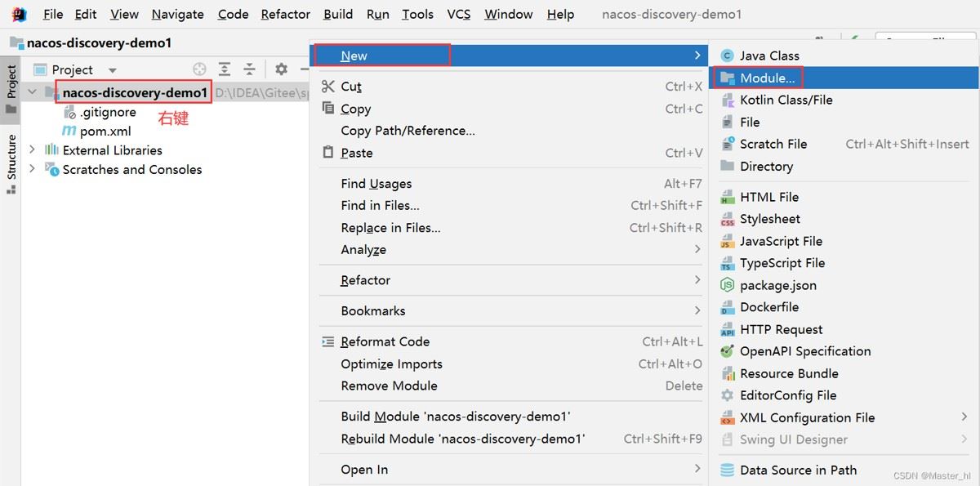Click the Expand All icon in Project panel
Screen dimensions: 980x486
(x=225, y=69)
